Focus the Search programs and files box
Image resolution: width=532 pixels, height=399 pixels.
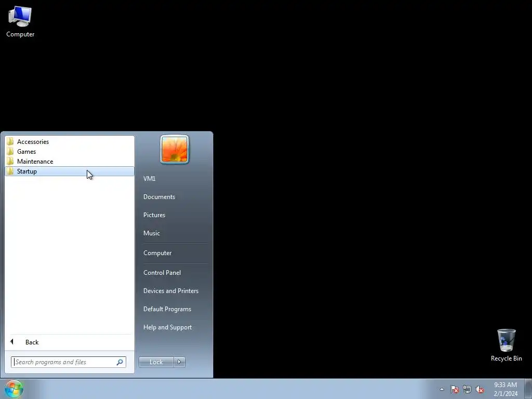click(68, 362)
